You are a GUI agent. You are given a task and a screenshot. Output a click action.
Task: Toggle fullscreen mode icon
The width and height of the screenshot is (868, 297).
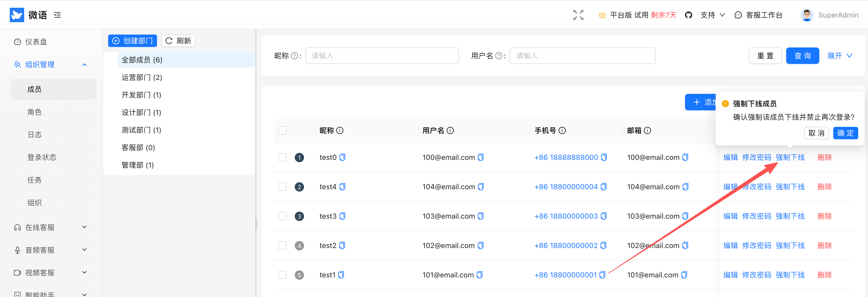578,15
